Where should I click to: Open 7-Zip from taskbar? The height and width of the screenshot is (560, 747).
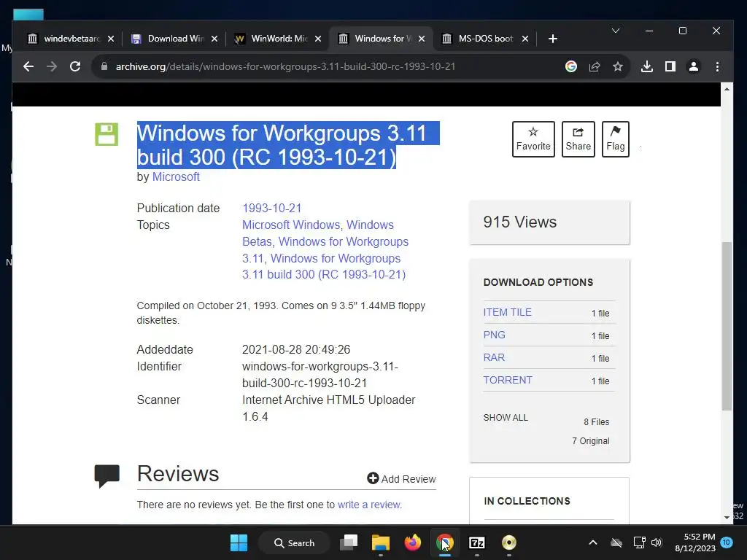pyautogui.click(x=477, y=542)
